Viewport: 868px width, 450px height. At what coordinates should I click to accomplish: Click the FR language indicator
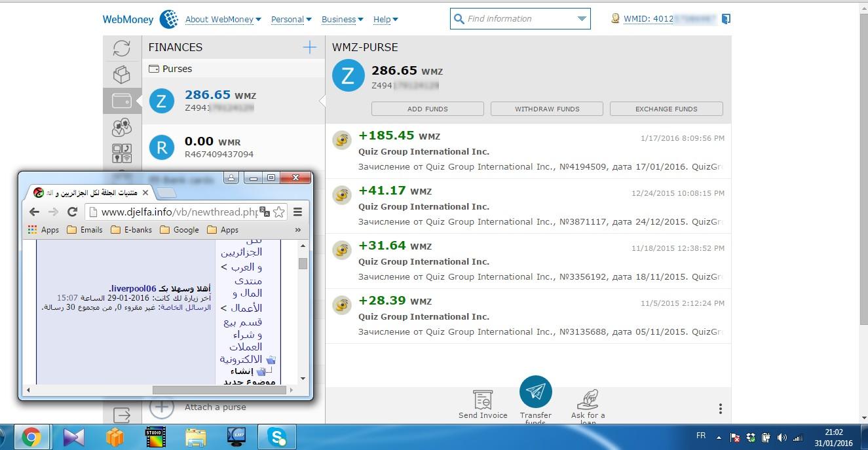click(x=700, y=436)
